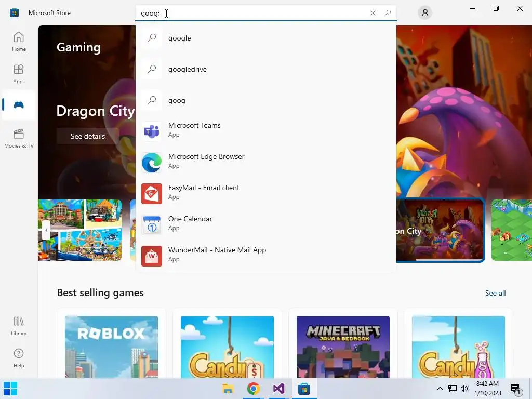Screen dimensions: 532x399
Task: Choose the 'goog' search suggestion
Action: tap(265, 100)
